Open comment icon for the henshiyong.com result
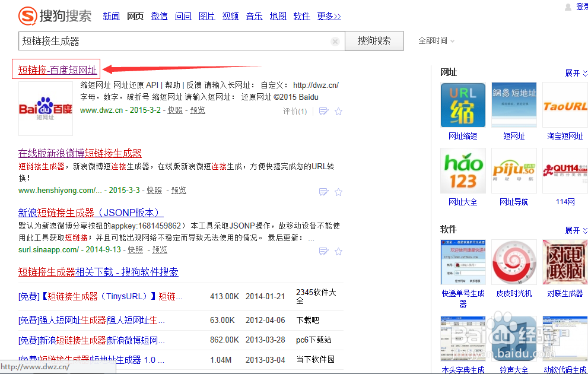Screen dimensions: 588x374 (x=323, y=192)
